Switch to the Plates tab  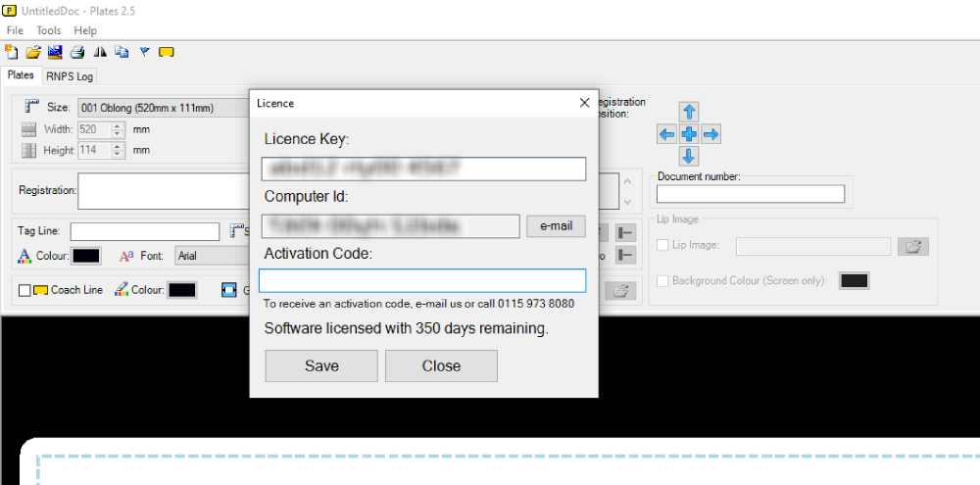(x=21, y=75)
